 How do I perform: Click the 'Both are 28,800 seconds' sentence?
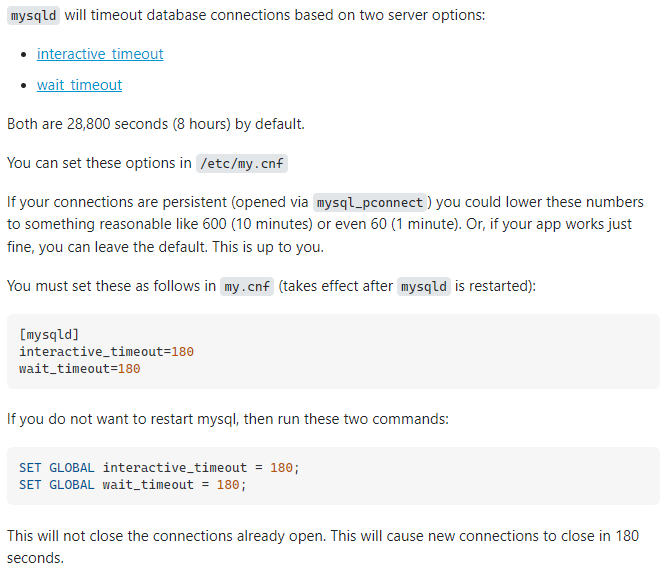(155, 124)
